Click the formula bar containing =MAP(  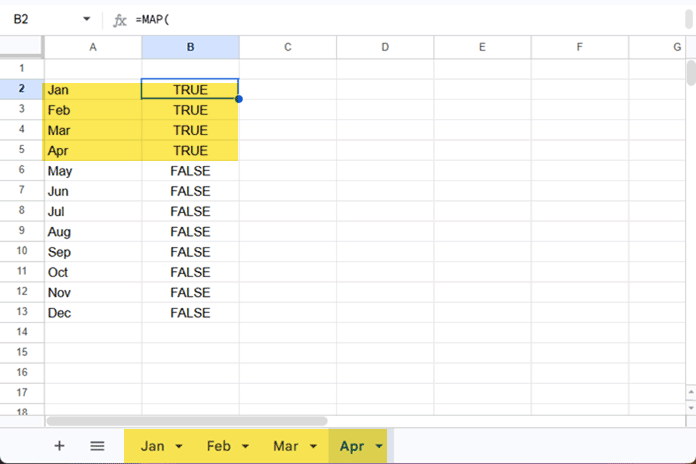[x=408, y=20]
